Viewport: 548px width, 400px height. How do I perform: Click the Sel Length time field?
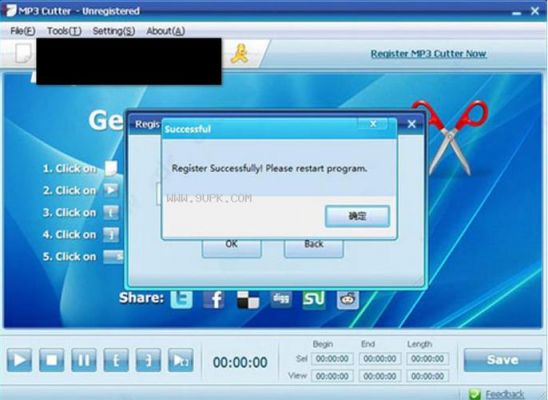point(427,359)
